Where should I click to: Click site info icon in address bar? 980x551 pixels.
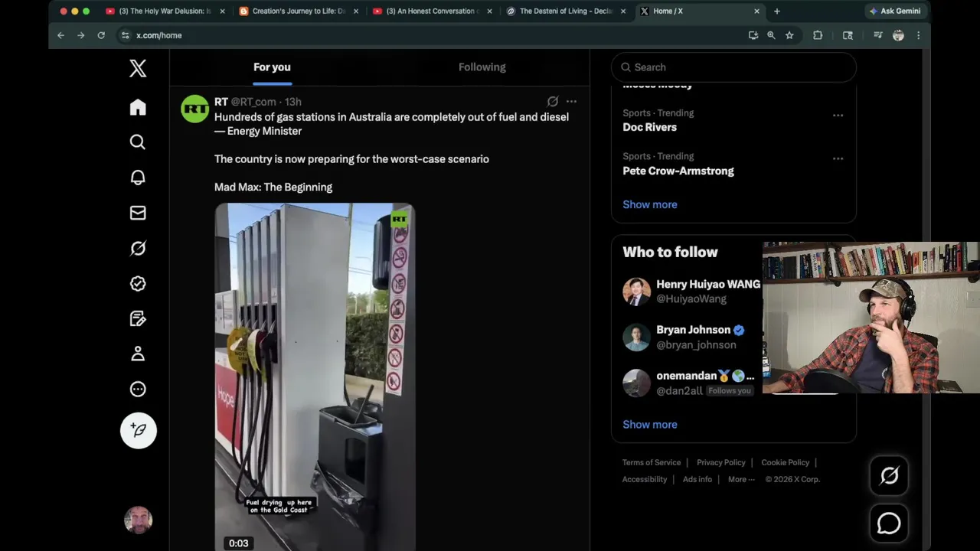pyautogui.click(x=126, y=35)
